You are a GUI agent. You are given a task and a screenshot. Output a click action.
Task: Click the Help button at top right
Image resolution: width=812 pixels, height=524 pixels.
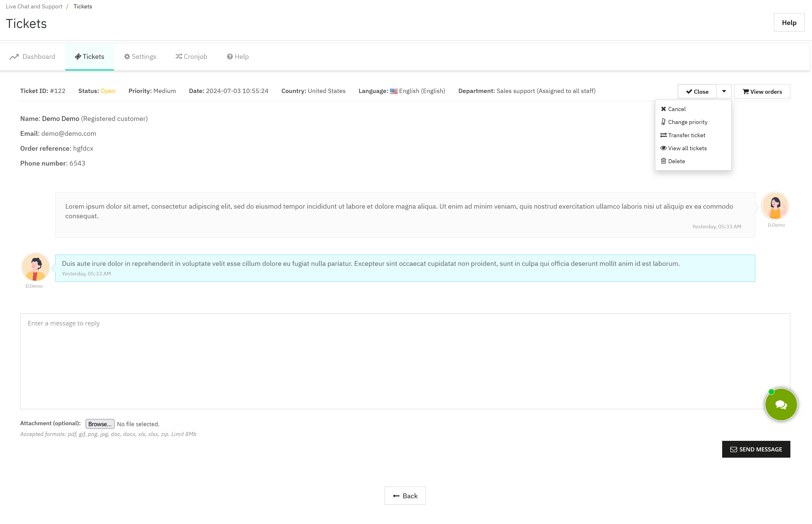point(789,22)
